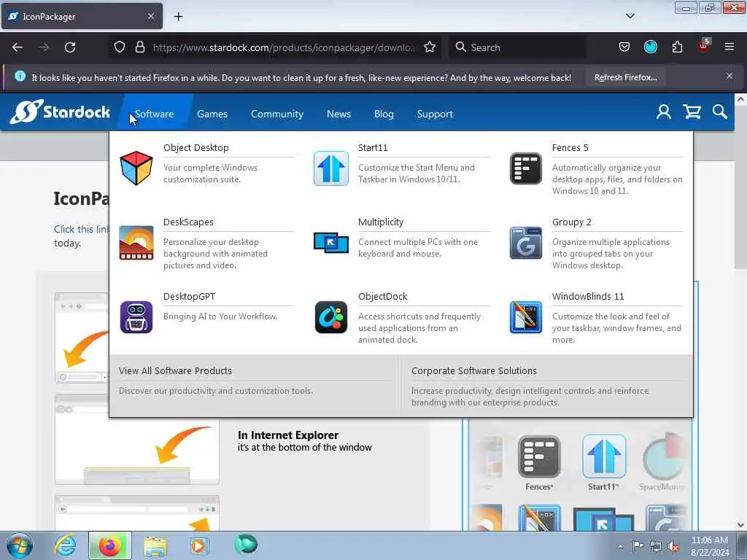Click the volume muted tray icon

click(x=673, y=546)
